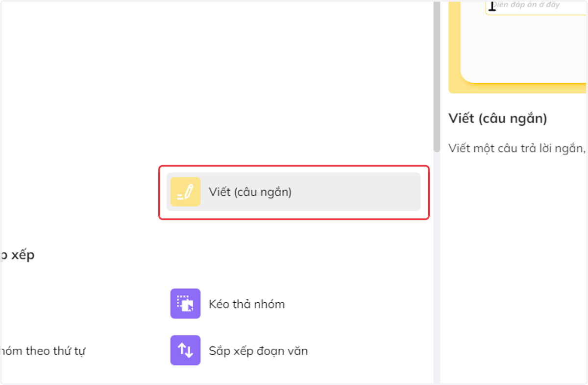
Task: Choose the Sắp xếp đoạn văn arrows icon
Action: (185, 350)
